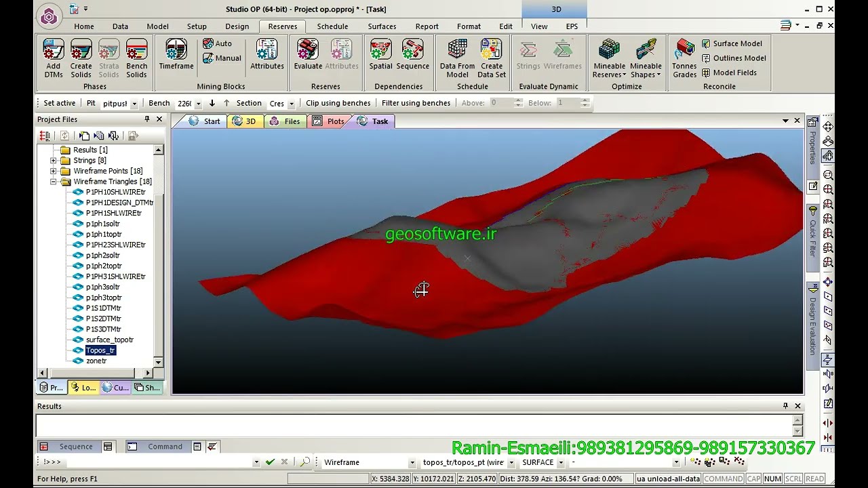Open the Pit selection dropdown

pos(134,104)
